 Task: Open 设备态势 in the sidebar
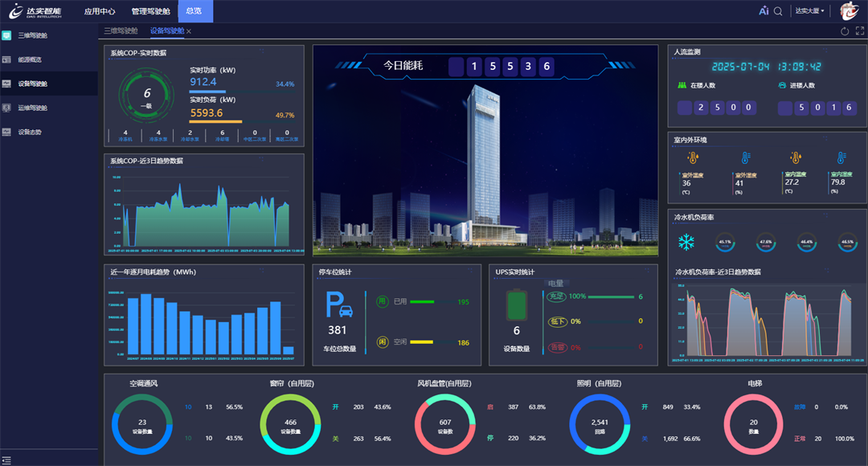(x=31, y=132)
